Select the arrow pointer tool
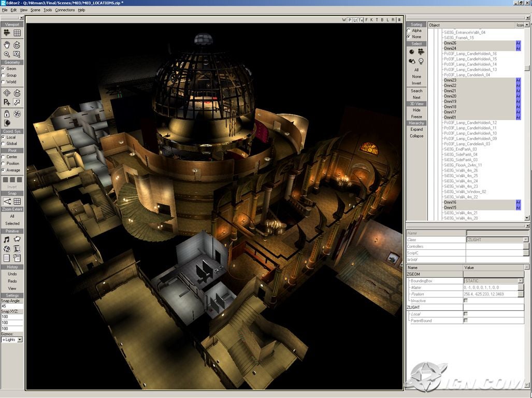 pos(17,102)
